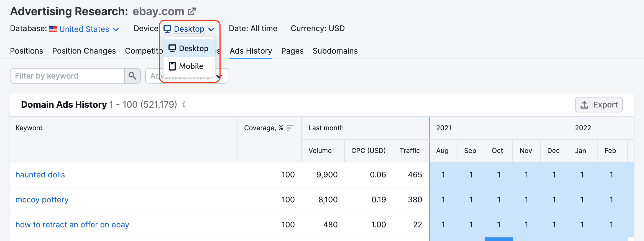Open the Competitors tab
Screen dimensions: 644x241
(x=144, y=51)
